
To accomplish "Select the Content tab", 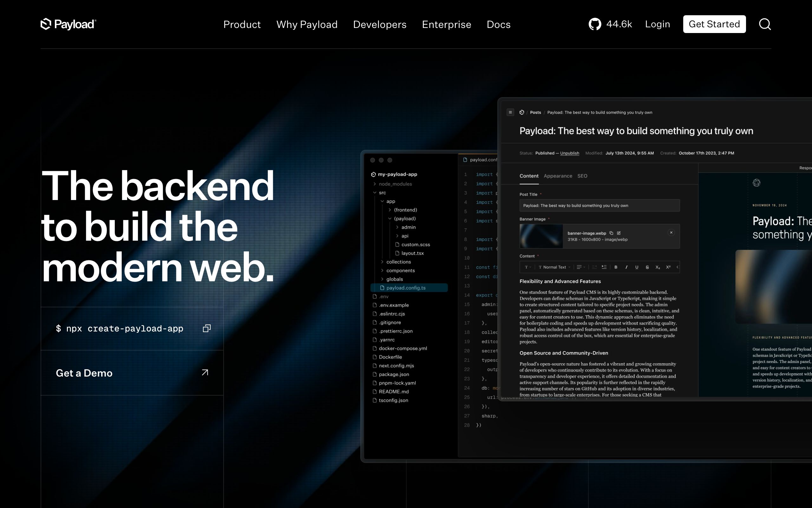I will (529, 176).
